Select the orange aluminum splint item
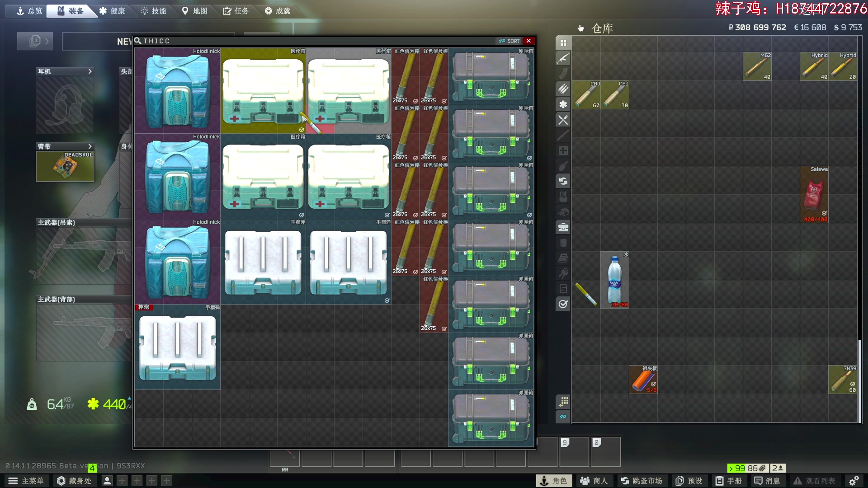This screenshot has height=488, width=868. click(643, 380)
